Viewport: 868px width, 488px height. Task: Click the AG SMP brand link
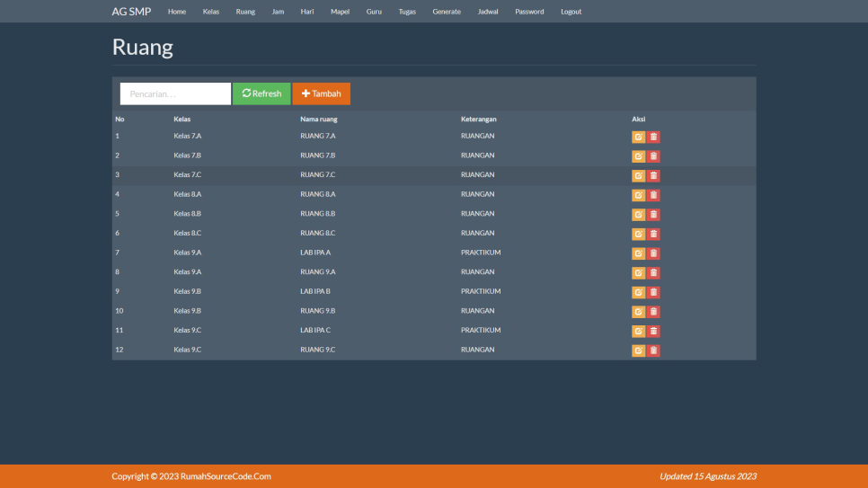coord(131,12)
